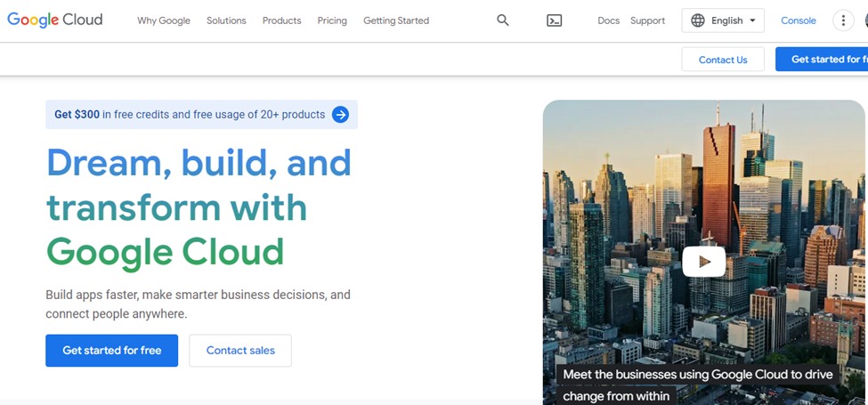Go to the Pricing page
The image size is (868, 405).
pos(332,20)
